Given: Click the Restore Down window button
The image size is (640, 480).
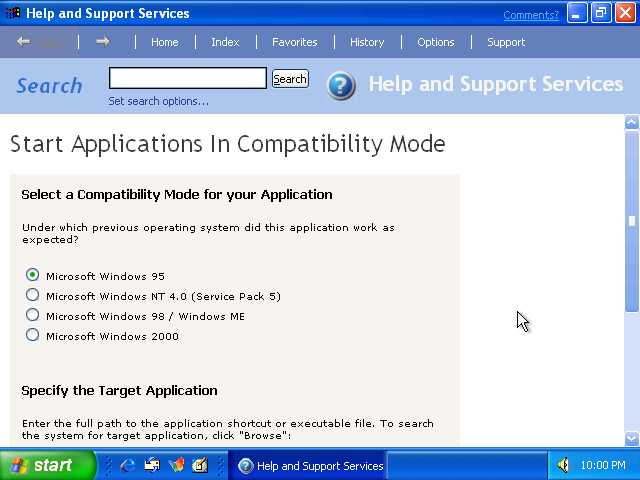Looking at the screenshot, I should pos(601,13).
